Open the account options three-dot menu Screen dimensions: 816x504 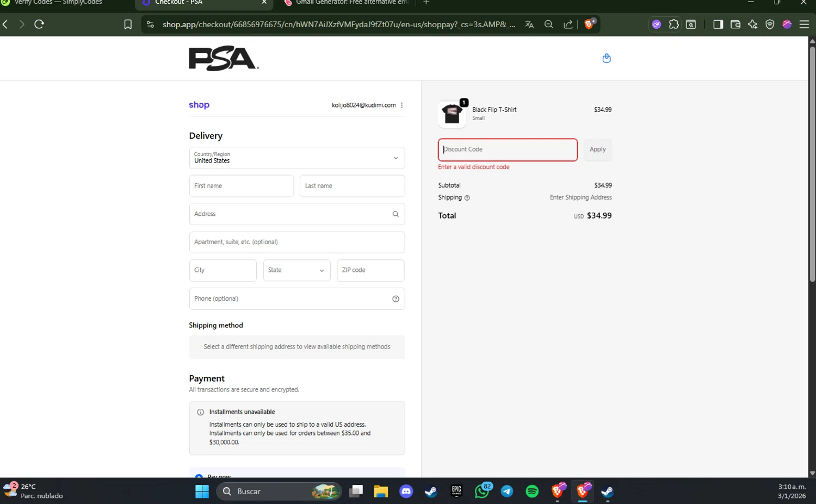tap(401, 105)
